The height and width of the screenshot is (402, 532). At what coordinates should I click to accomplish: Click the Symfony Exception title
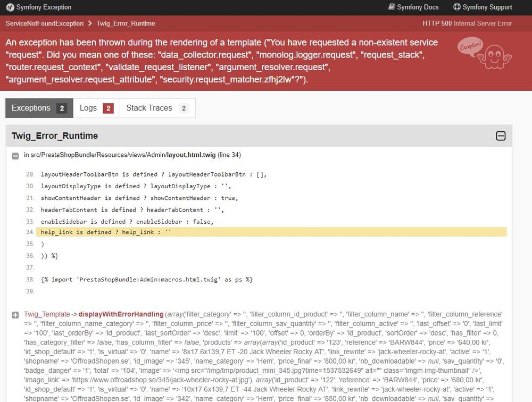coord(44,7)
